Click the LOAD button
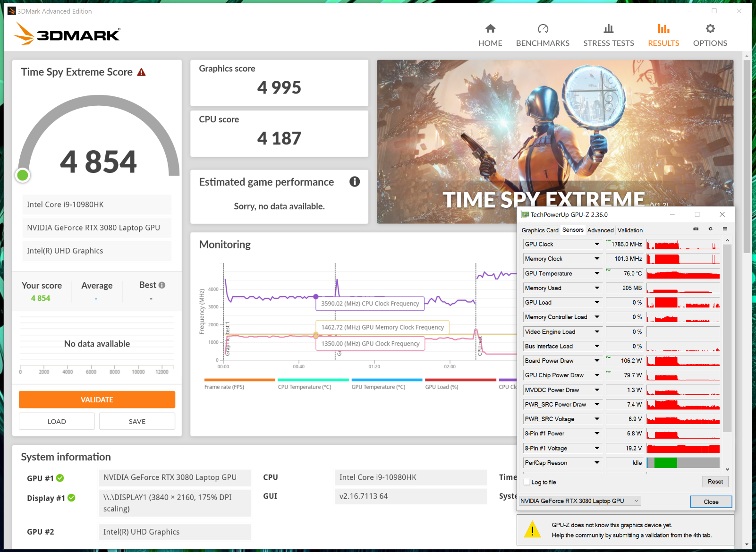 click(57, 421)
